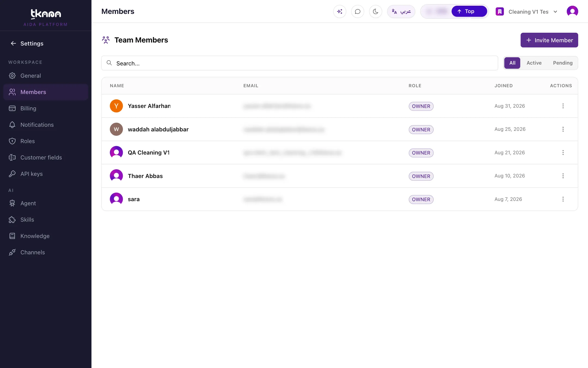Click the tkama logo
The image size is (588, 368).
click(x=46, y=14)
